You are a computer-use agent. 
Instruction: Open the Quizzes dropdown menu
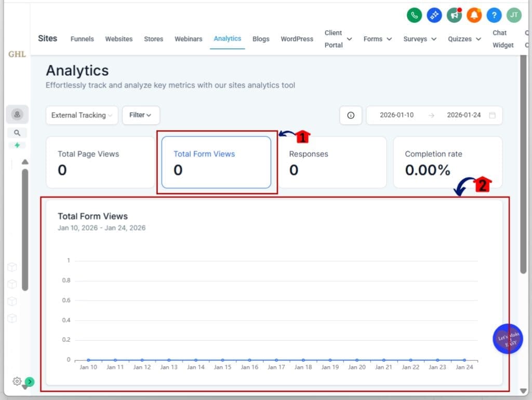pos(464,39)
